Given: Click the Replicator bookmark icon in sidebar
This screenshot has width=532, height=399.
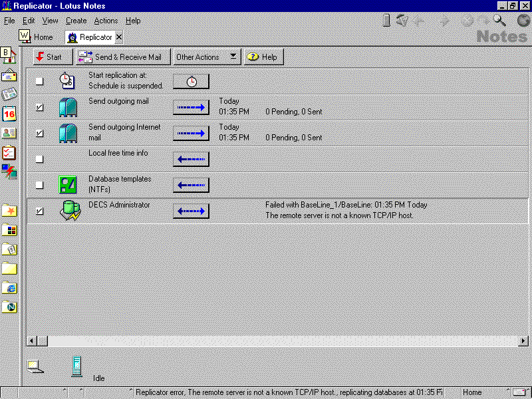Looking at the screenshot, I should pyautogui.click(x=9, y=172).
